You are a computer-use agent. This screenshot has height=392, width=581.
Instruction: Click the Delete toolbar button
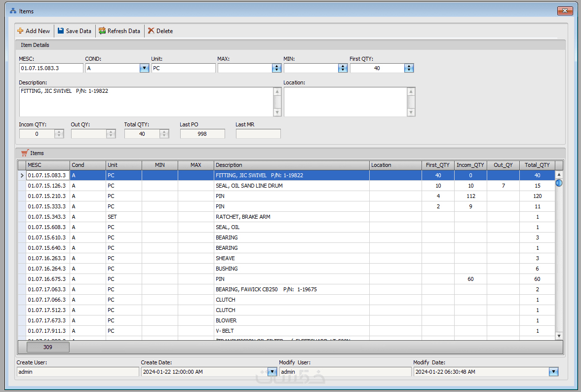160,31
